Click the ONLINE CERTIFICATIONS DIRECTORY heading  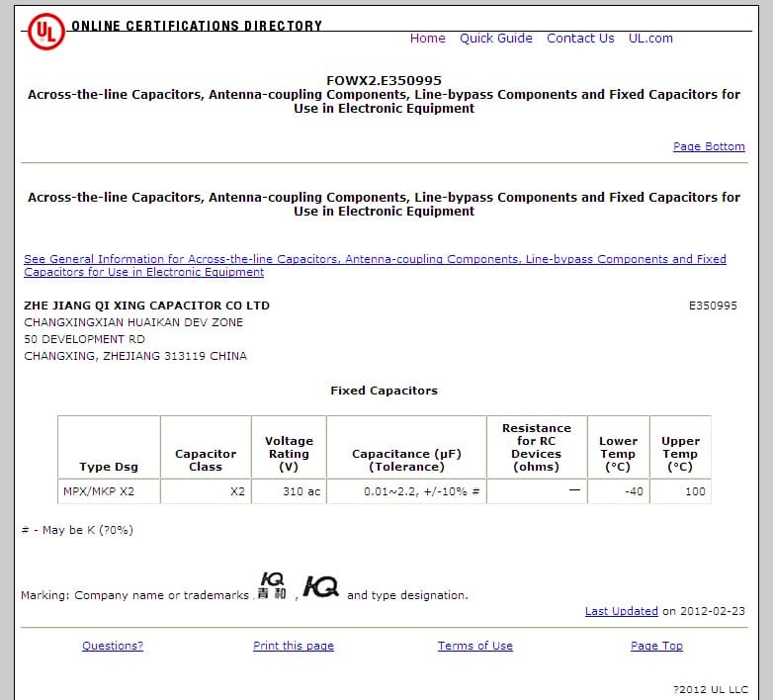pos(197,26)
